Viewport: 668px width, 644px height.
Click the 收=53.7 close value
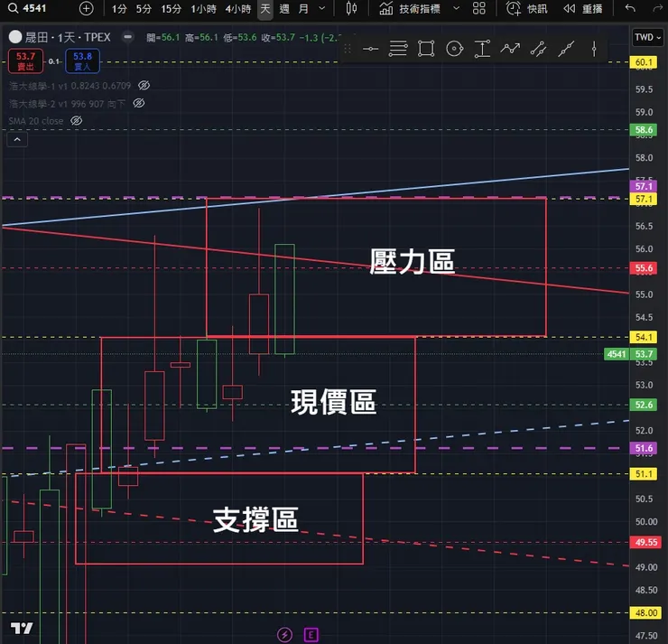coord(278,38)
